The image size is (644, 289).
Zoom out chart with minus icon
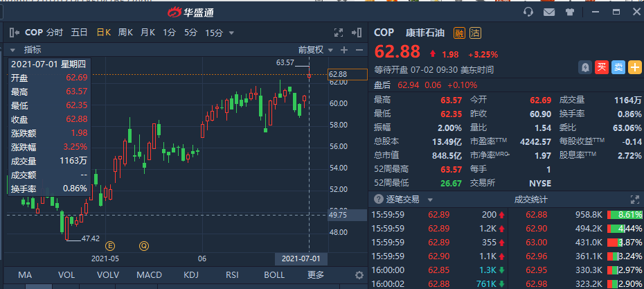[x=359, y=50]
